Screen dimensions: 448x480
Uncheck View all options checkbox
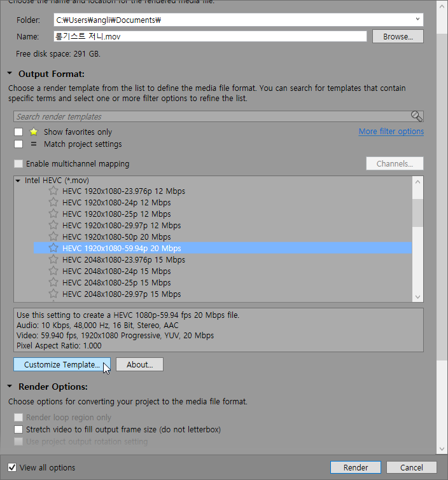[12, 467]
